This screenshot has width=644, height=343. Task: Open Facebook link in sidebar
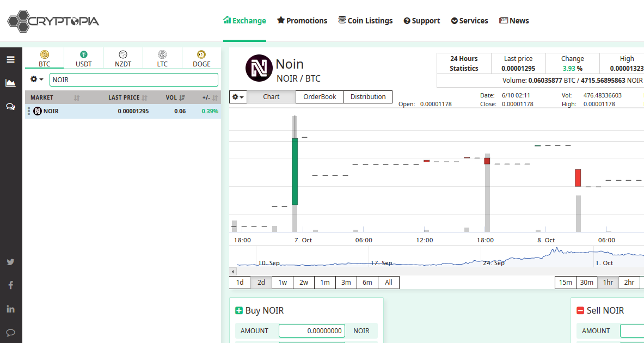(11, 285)
